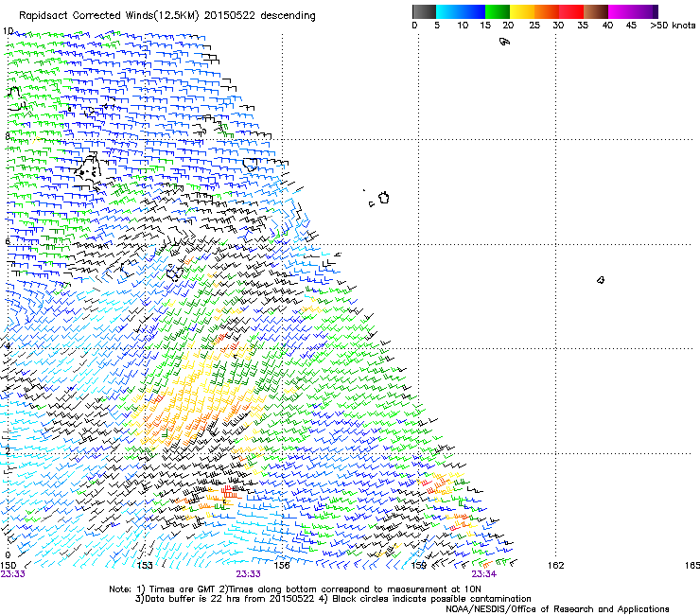Click the green 15-20 knots color segment

coord(498,11)
